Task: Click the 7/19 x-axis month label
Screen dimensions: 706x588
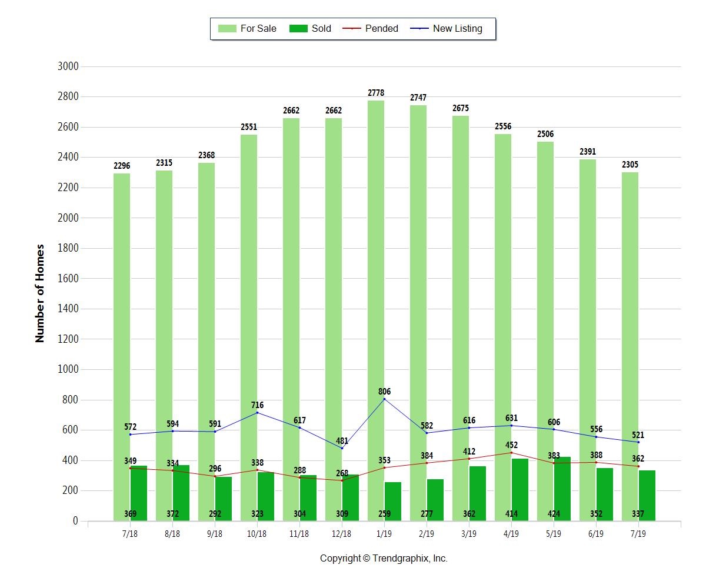Action: (x=638, y=534)
